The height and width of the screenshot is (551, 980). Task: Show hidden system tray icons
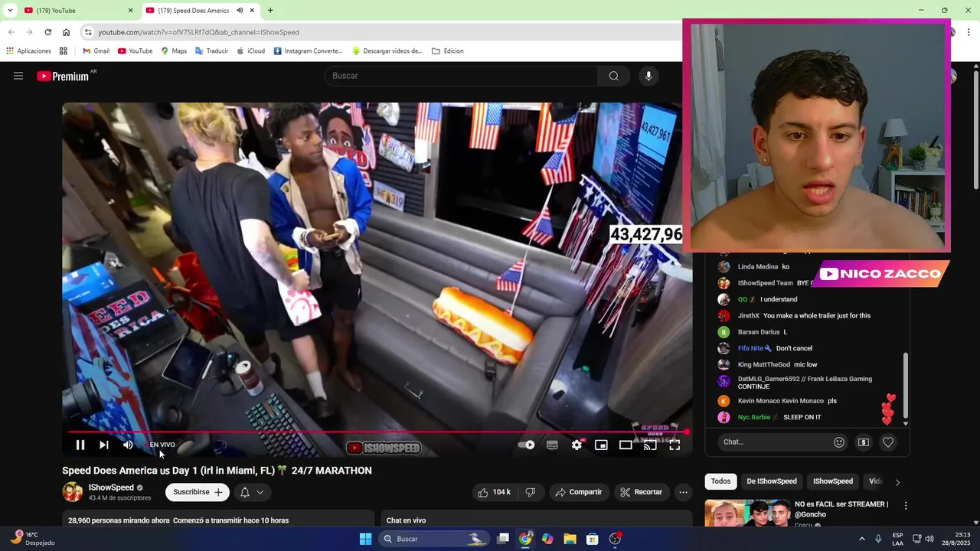861,539
